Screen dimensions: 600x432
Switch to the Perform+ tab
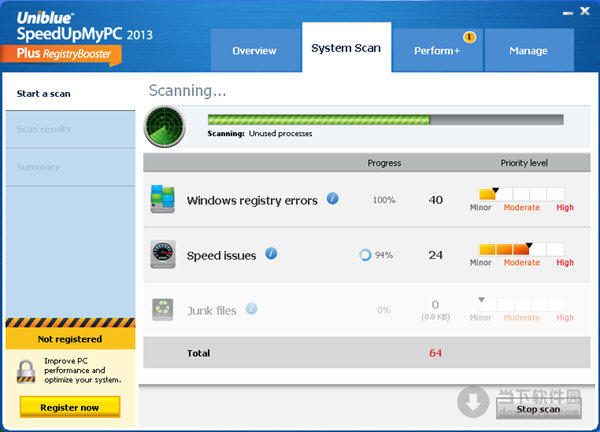[437, 50]
